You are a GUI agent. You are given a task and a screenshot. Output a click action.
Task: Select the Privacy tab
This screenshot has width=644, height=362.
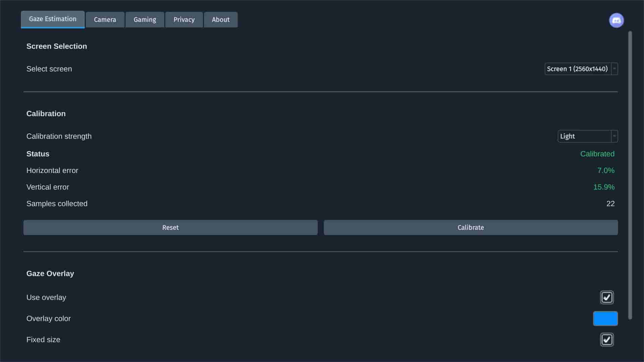184,19
